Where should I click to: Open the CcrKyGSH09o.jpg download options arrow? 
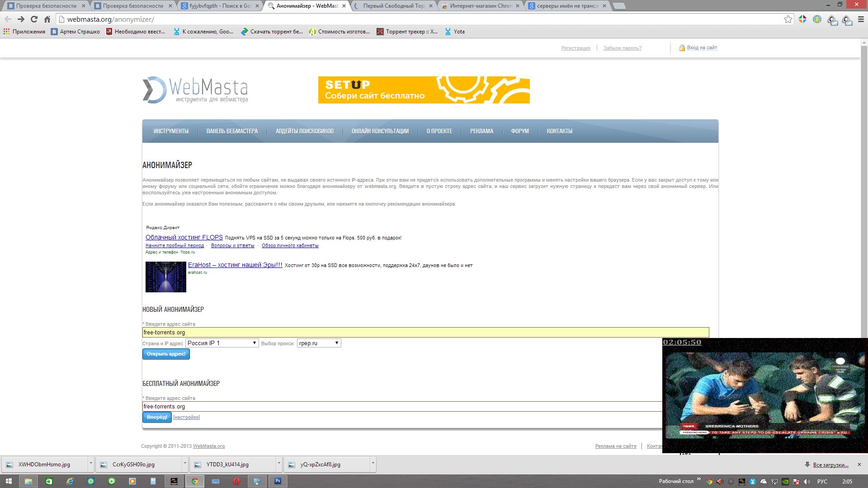185,464
